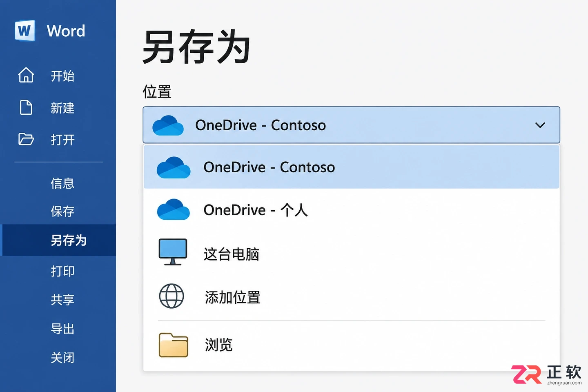The height and width of the screenshot is (392, 588).
Task: Go to 共享 in the sidebar
Action: (62, 300)
